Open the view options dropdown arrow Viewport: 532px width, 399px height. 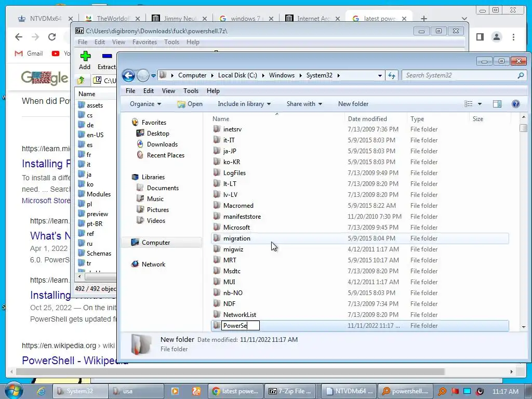click(480, 104)
